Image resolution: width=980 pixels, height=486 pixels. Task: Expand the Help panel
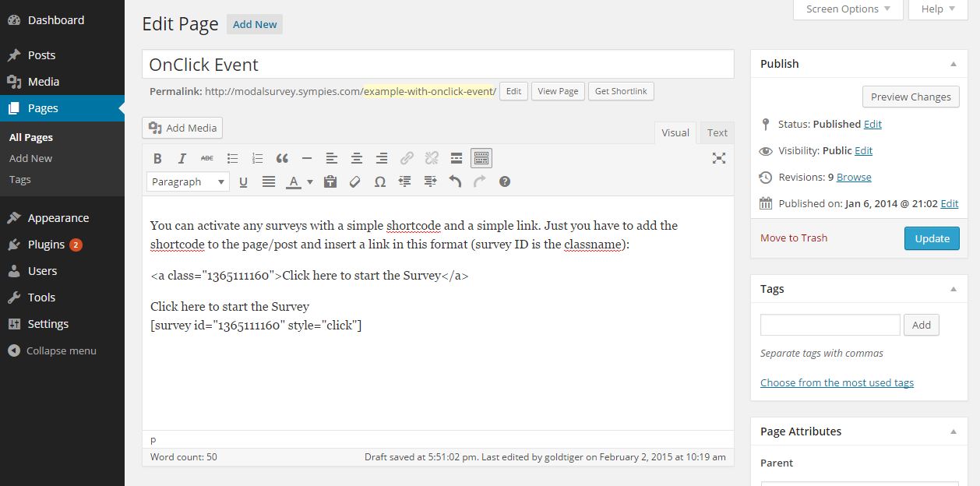(x=938, y=9)
